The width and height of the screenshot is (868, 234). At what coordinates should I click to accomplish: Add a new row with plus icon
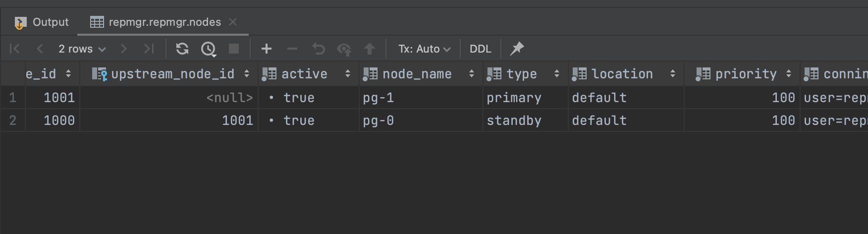tap(267, 49)
